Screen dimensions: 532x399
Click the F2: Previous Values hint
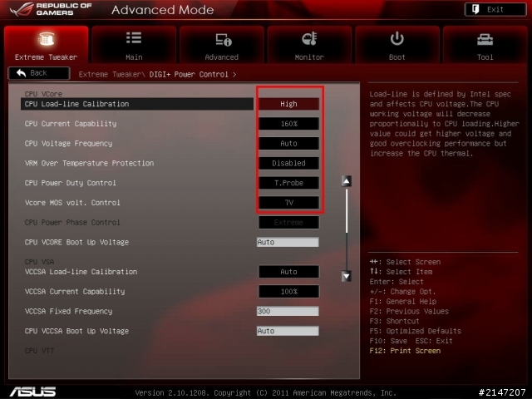[409, 311]
